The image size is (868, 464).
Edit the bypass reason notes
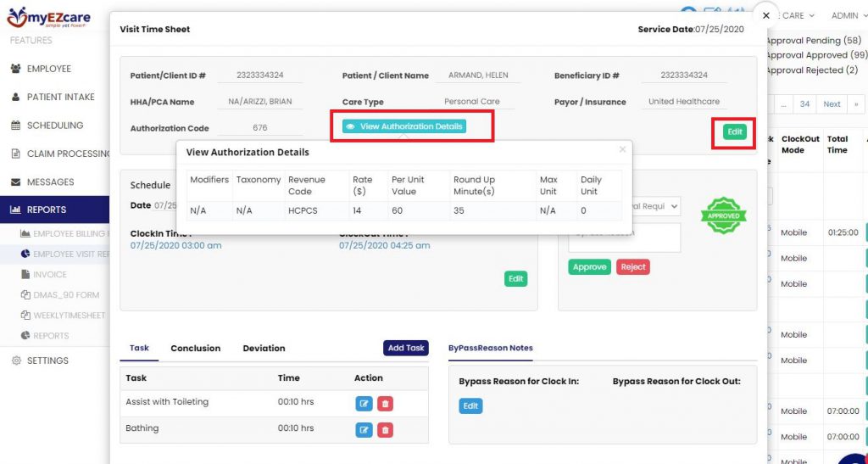click(x=470, y=405)
